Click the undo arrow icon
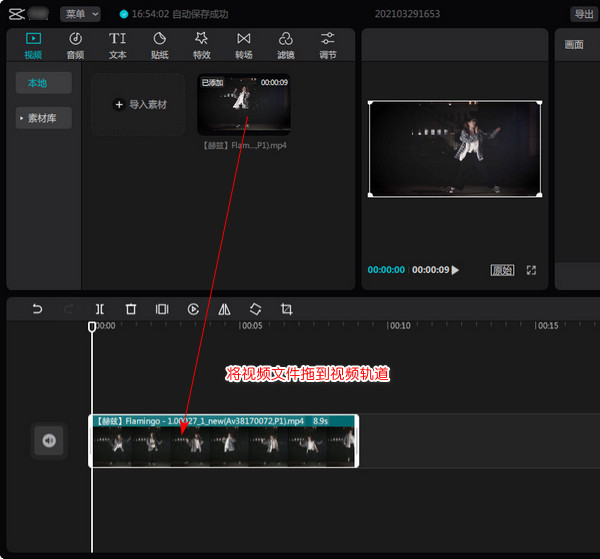The image size is (600, 559). pyautogui.click(x=38, y=309)
